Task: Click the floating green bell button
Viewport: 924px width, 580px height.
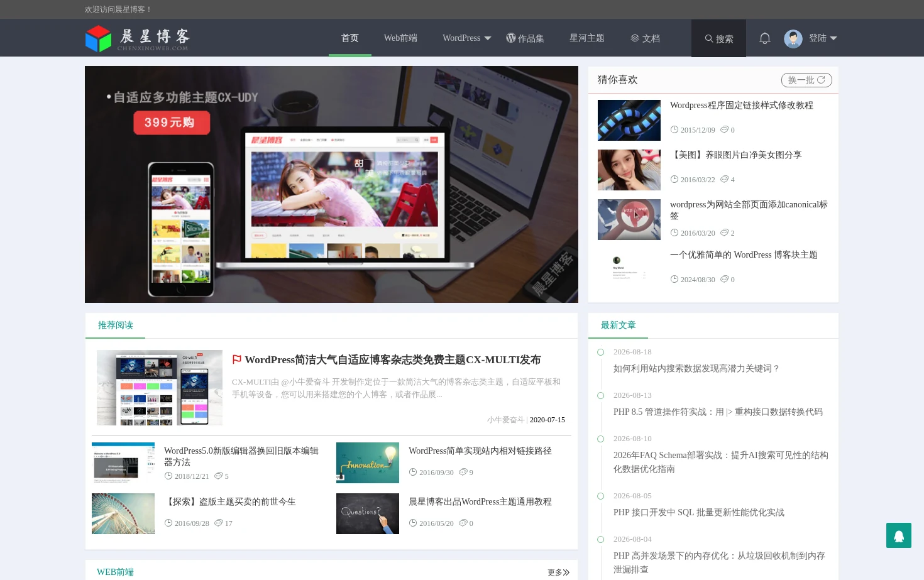Action: pos(899,535)
